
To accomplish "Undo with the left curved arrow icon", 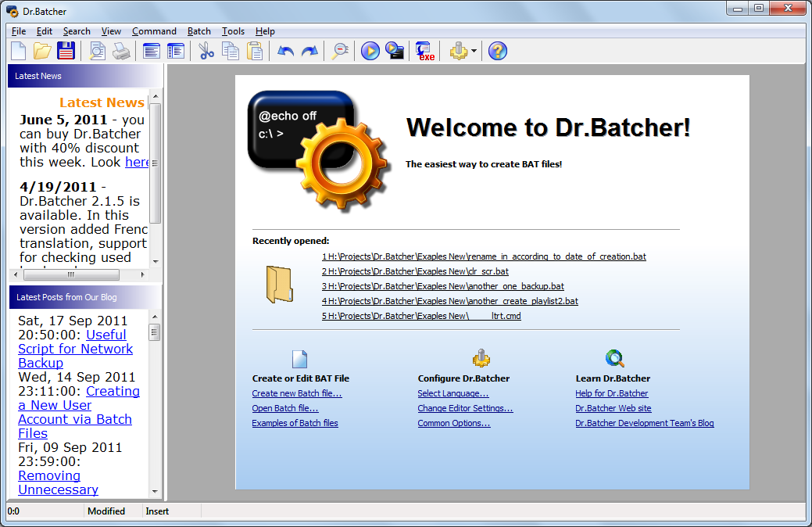I will click(285, 51).
